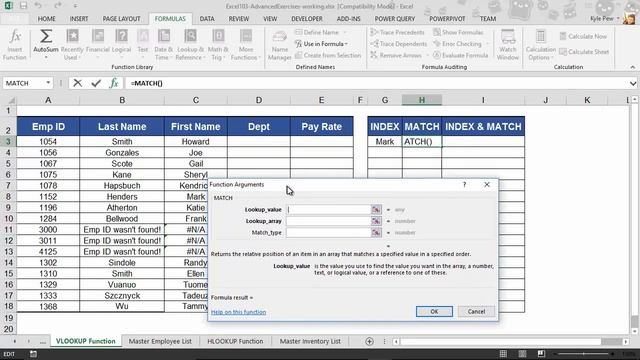The height and width of the screenshot is (360, 640).
Task: Open Help on this function link
Action: pyautogui.click(x=238, y=312)
